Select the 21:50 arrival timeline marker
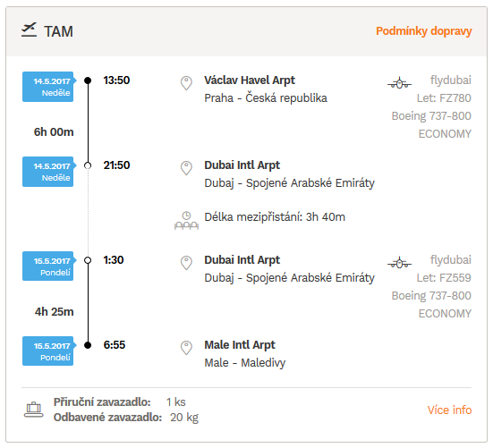Screen dimensions: 493x448 coord(88,165)
